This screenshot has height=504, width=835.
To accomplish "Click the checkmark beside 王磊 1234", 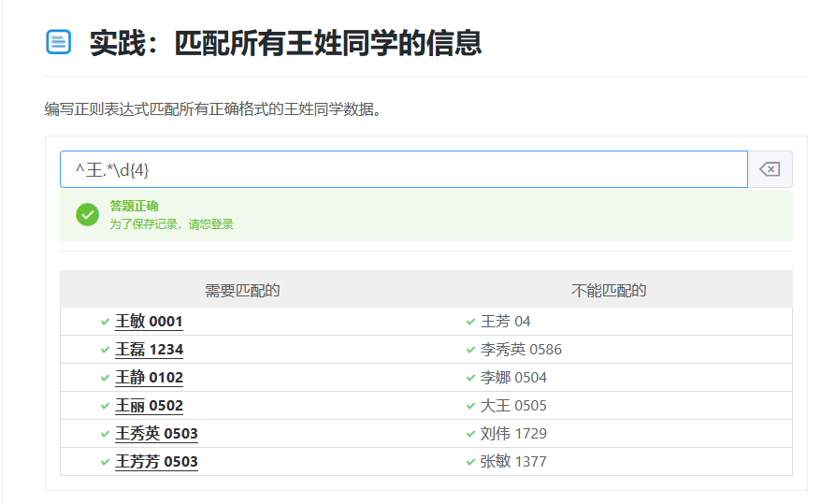I will [105, 350].
